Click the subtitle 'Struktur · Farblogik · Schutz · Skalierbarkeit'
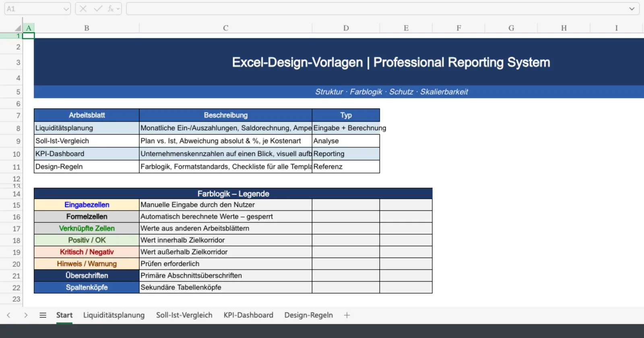This screenshot has height=338, width=644. (x=391, y=92)
